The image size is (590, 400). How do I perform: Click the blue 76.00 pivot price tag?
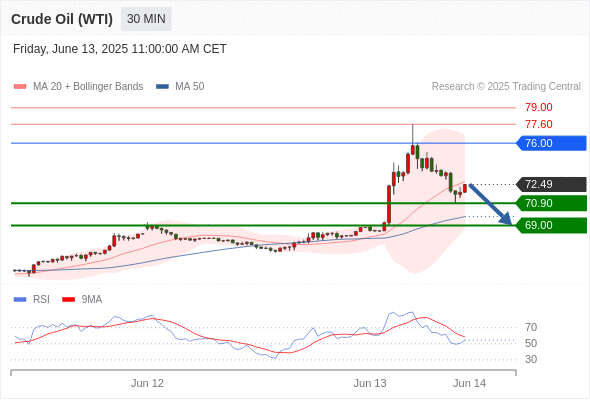click(551, 143)
